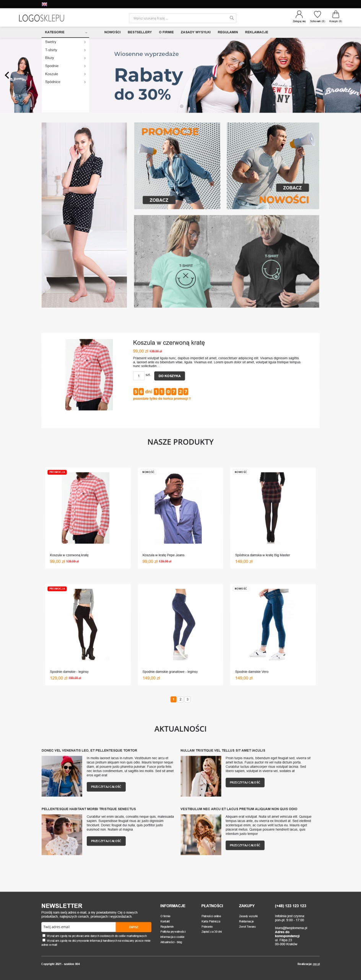Click the UK flag language icon

click(x=44, y=4)
